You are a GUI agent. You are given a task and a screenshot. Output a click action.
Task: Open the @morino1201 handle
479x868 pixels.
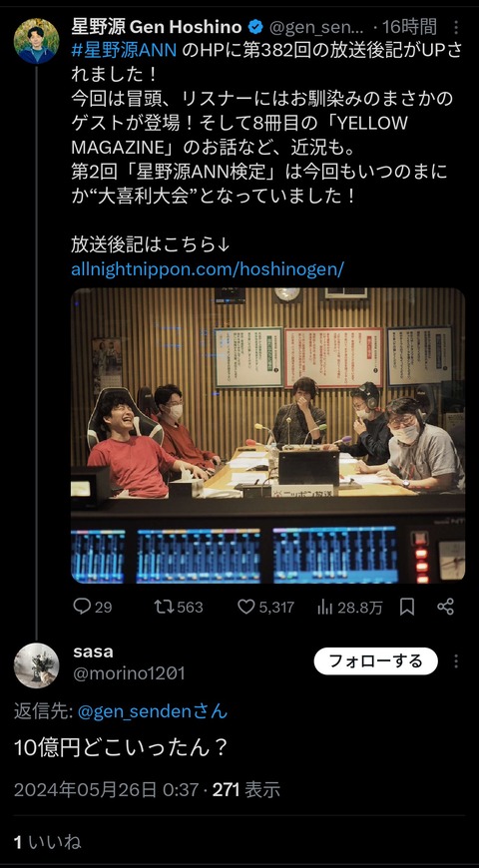(x=129, y=673)
